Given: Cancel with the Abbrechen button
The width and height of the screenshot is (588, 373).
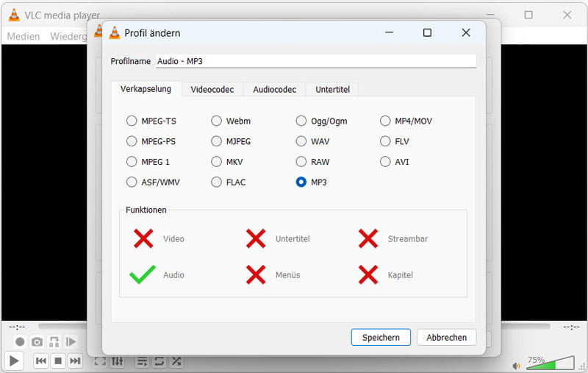Looking at the screenshot, I should [x=446, y=338].
